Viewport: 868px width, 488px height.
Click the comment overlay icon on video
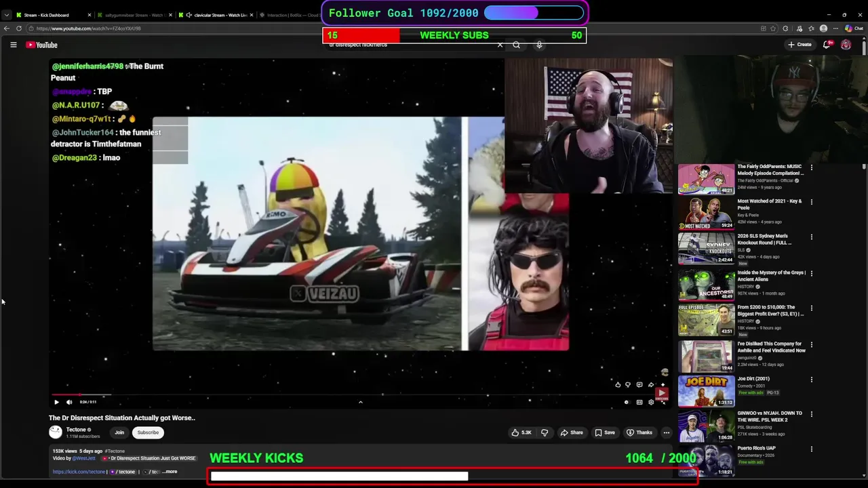coord(639,385)
